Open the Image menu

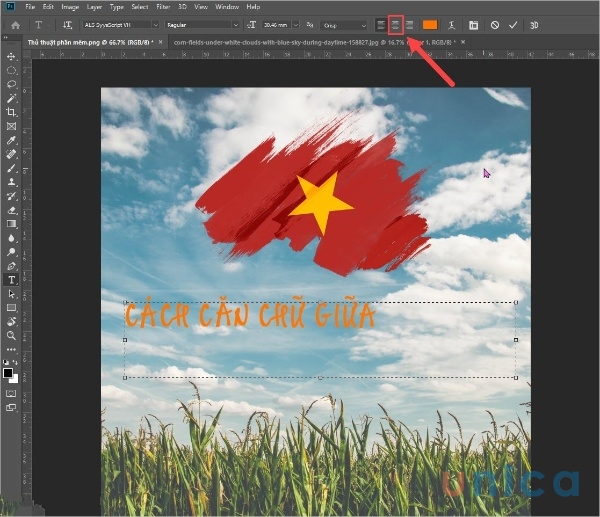click(70, 7)
